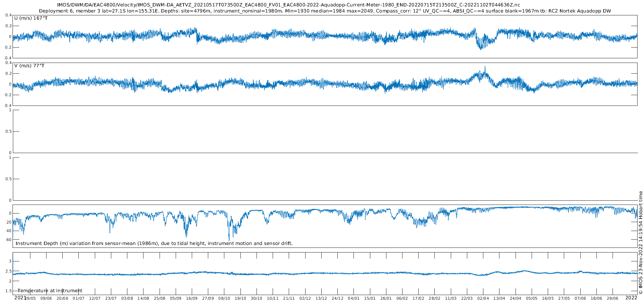
Task: Click the 3 tick on temperature axis
Action: coord(10,261)
